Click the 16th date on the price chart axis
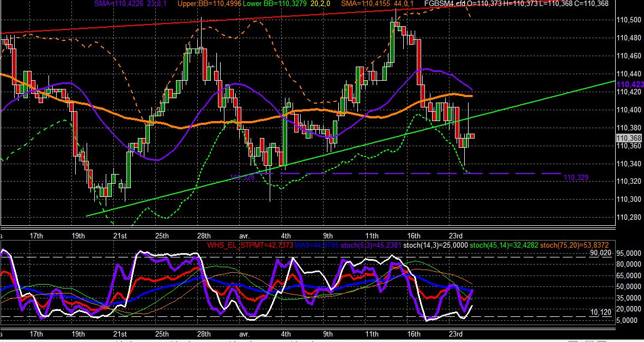 [x=414, y=236]
